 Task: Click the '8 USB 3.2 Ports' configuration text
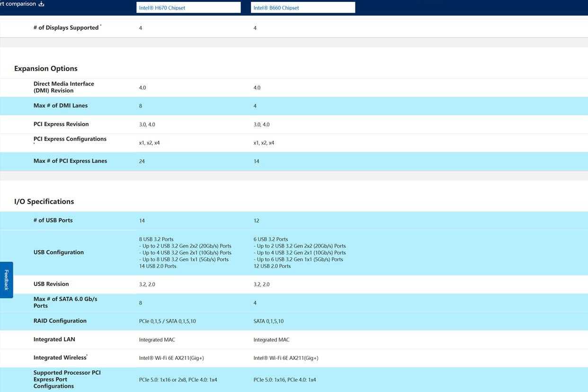156,239
